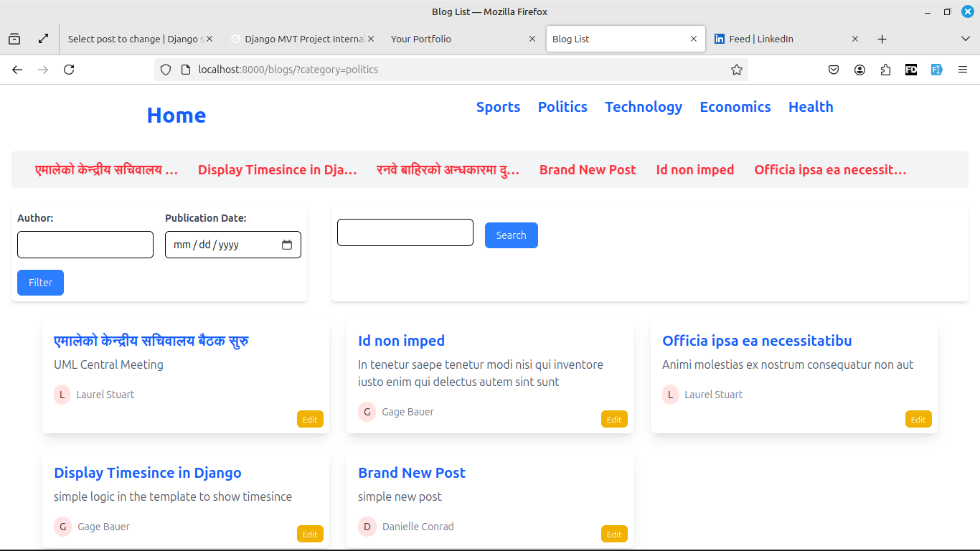Open the Pocket save icon
Viewport: 980px width, 551px height.
pos(834,70)
